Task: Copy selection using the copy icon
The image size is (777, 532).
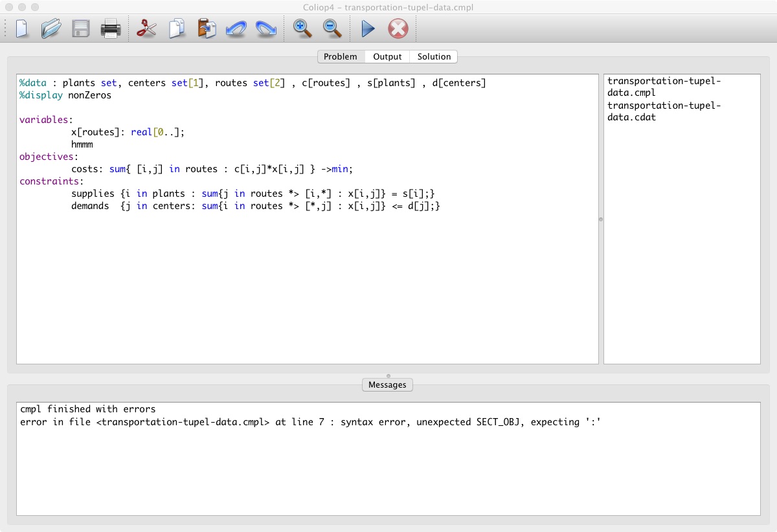Action: (177, 29)
